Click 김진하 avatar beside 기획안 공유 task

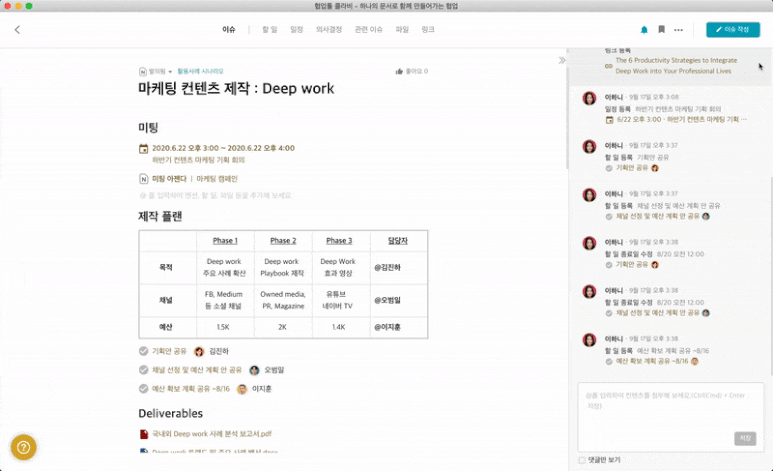(x=199, y=351)
